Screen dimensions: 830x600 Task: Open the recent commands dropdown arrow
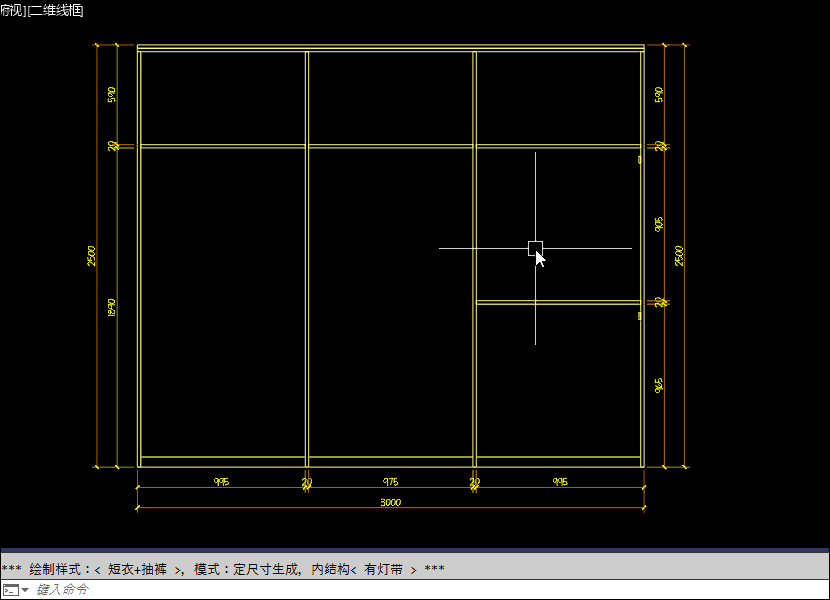tap(25, 590)
